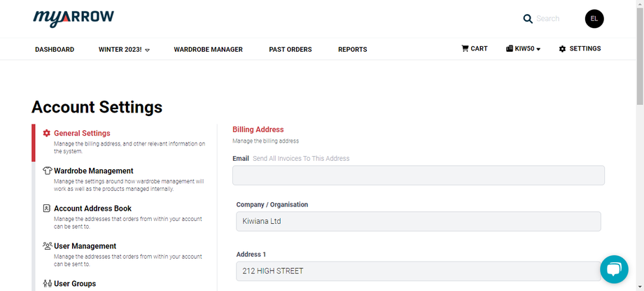Click the Company / Organisation field

pos(418,222)
